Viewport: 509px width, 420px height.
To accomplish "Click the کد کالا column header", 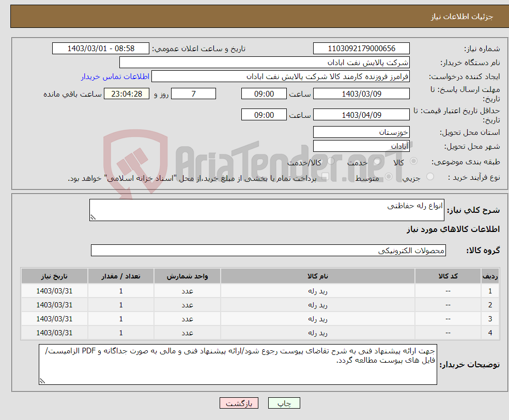I will point(448,276).
